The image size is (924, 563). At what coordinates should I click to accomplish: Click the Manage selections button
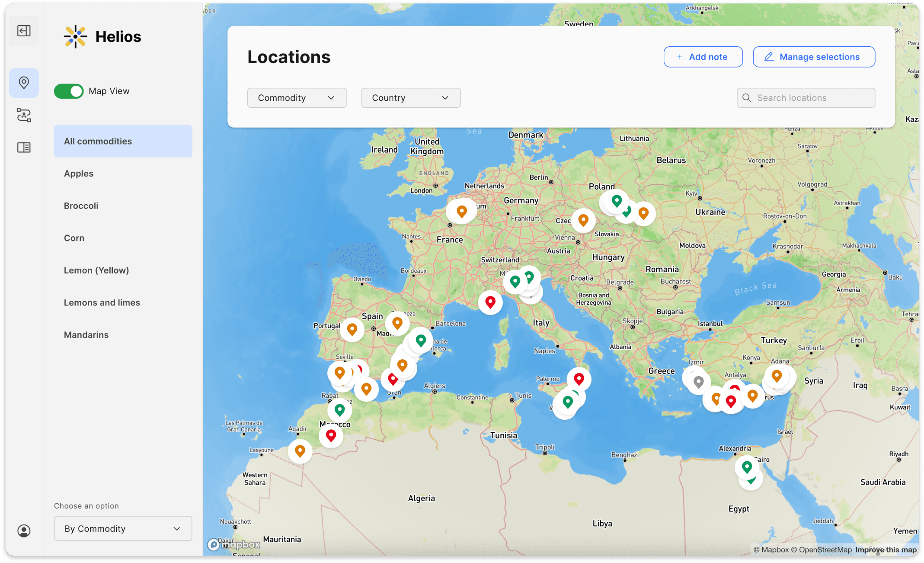[x=813, y=57]
